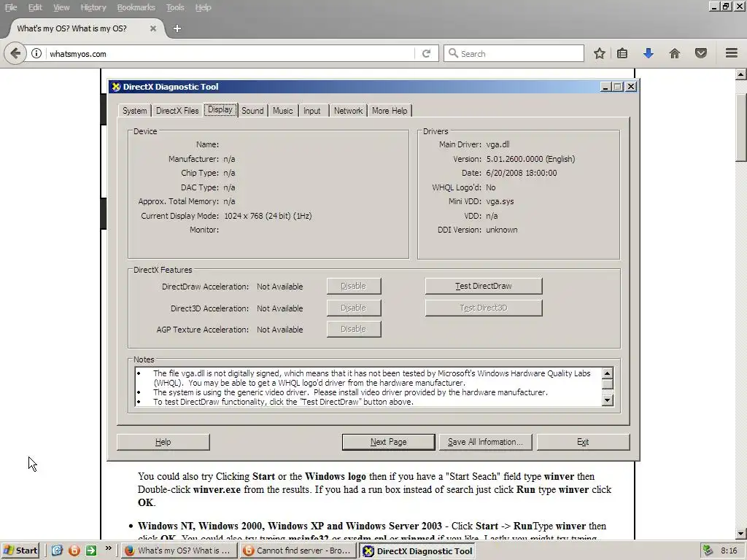Click the Help button in DirectX dialog
The height and width of the screenshot is (560, 747).
(x=163, y=442)
